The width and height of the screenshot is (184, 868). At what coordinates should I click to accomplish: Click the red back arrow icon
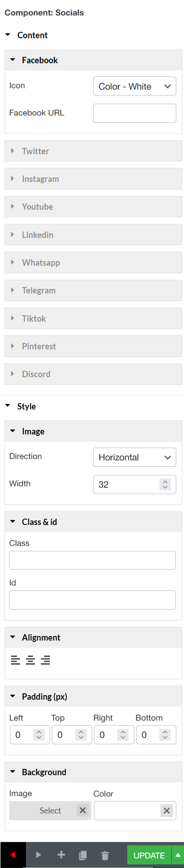[13, 855]
